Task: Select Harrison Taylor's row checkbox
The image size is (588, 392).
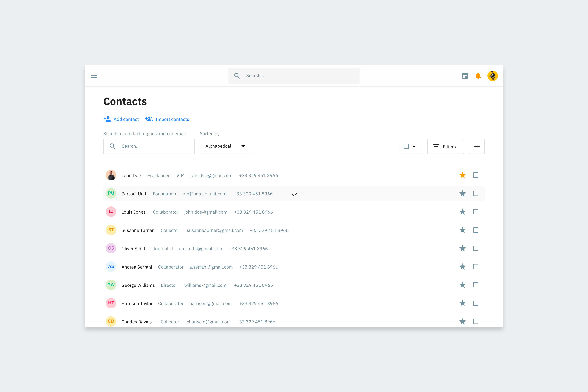Action: pyautogui.click(x=475, y=303)
